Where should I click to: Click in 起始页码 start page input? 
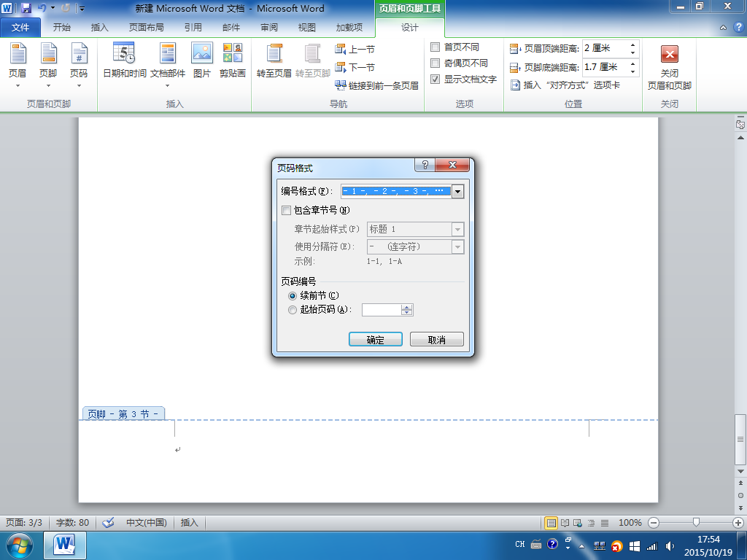[x=381, y=310]
